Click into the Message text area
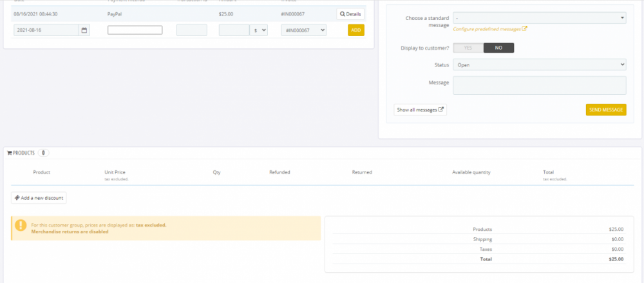Image resolution: width=644 pixels, height=283 pixels. coord(539,86)
